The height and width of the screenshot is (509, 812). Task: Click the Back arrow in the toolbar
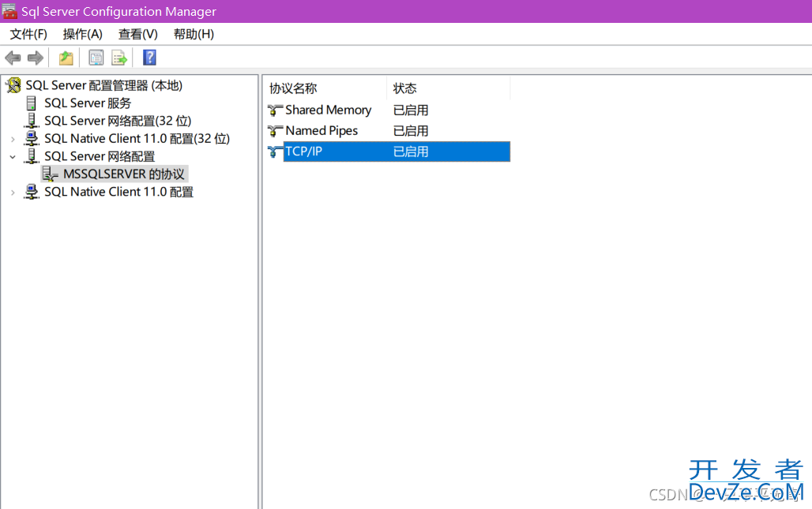pos(13,58)
